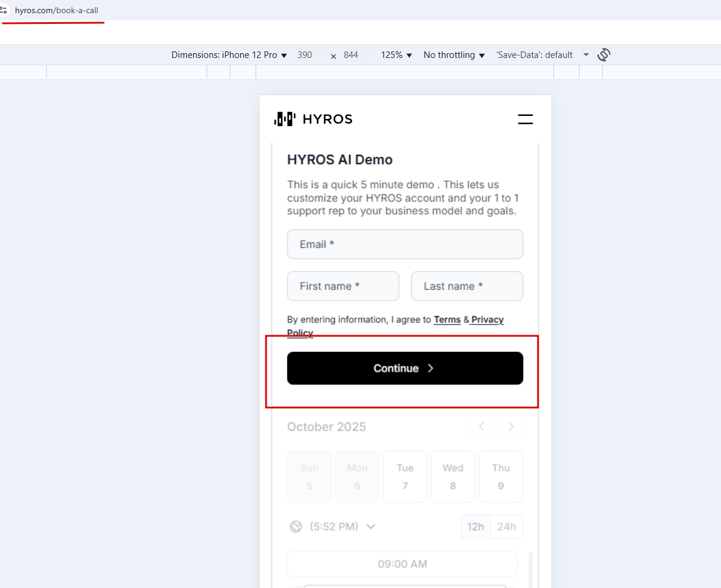Select Tue 7 date
The width and height of the screenshot is (721, 588).
(405, 476)
